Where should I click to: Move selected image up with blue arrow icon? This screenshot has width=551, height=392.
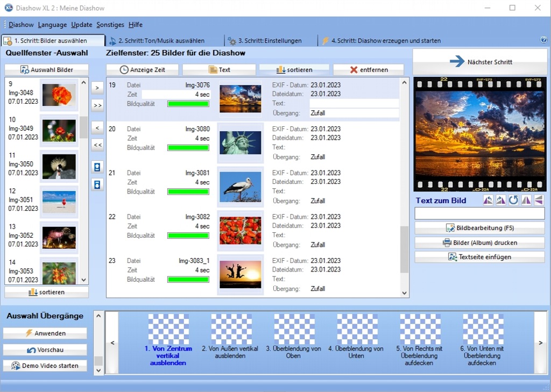(97, 167)
